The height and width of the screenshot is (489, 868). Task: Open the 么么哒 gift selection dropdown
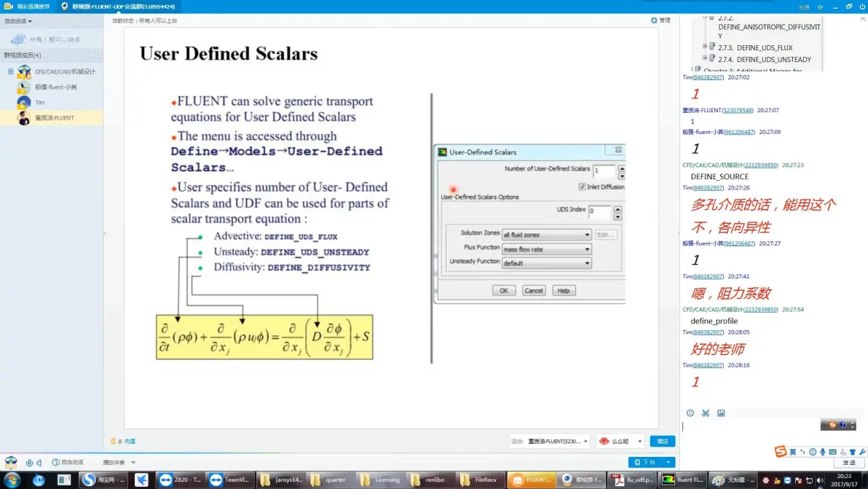(x=639, y=442)
